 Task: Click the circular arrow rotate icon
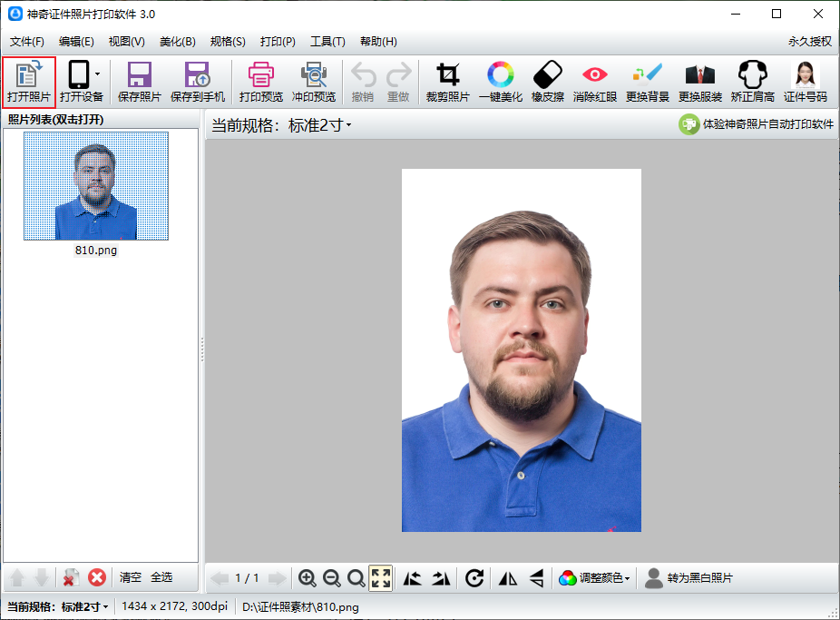tap(474, 578)
